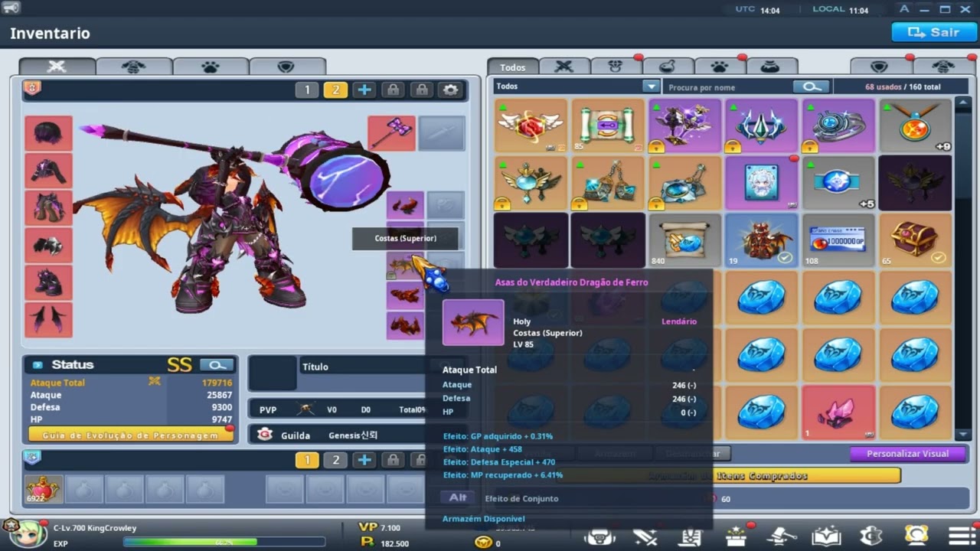Switch to equipment preset 1
Screen dimensions: 980x551
pos(307,90)
